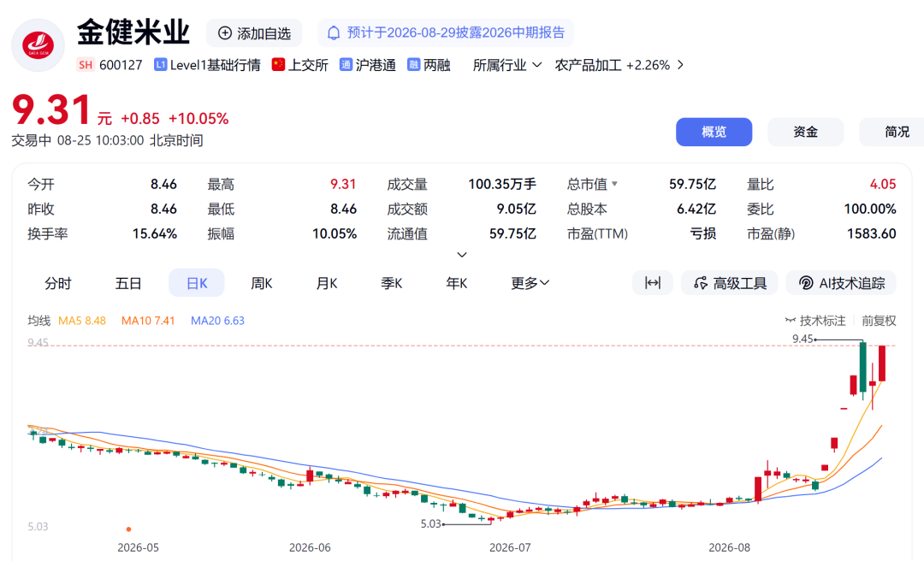Click the 市盈(静) value 1583.60
The width and height of the screenshot is (924, 561).
coord(872,233)
